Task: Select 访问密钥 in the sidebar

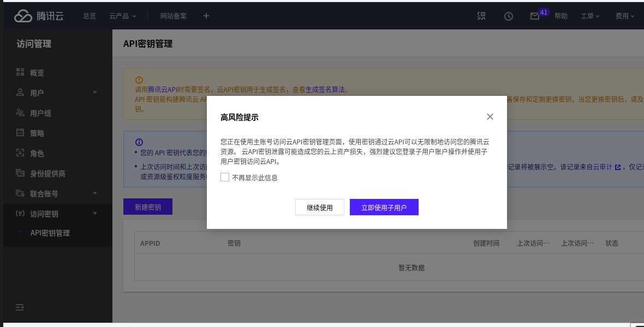Action: coord(44,214)
